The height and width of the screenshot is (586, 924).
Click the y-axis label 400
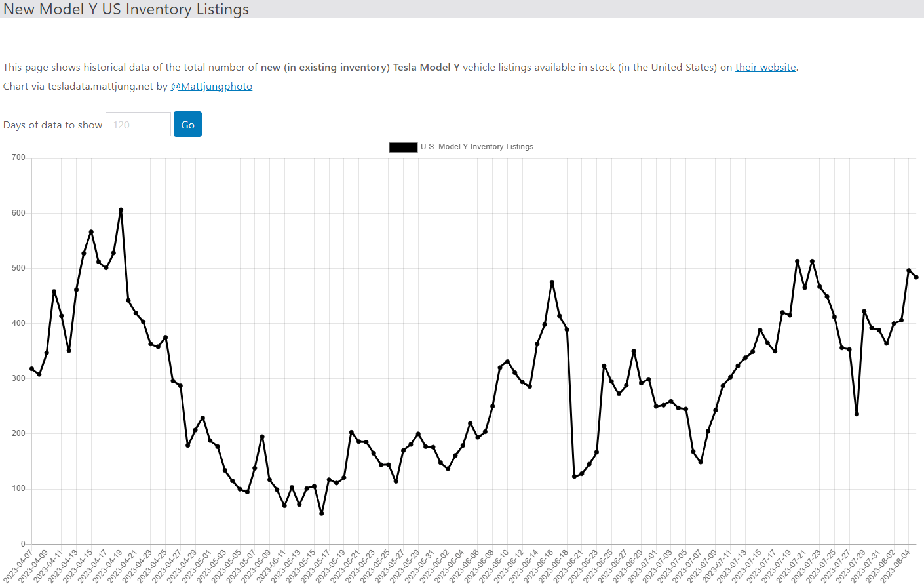(18, 323)
